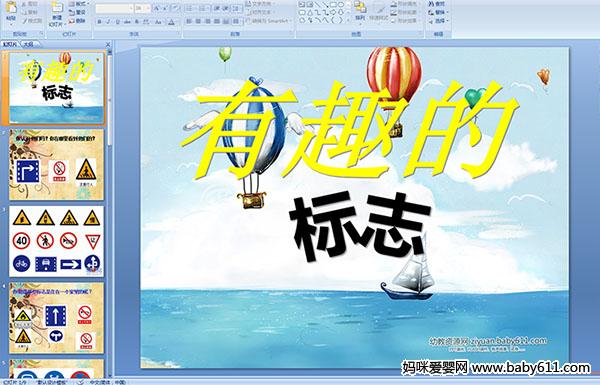
Task: Toggle Italic formatting
Action: (108, 22)
